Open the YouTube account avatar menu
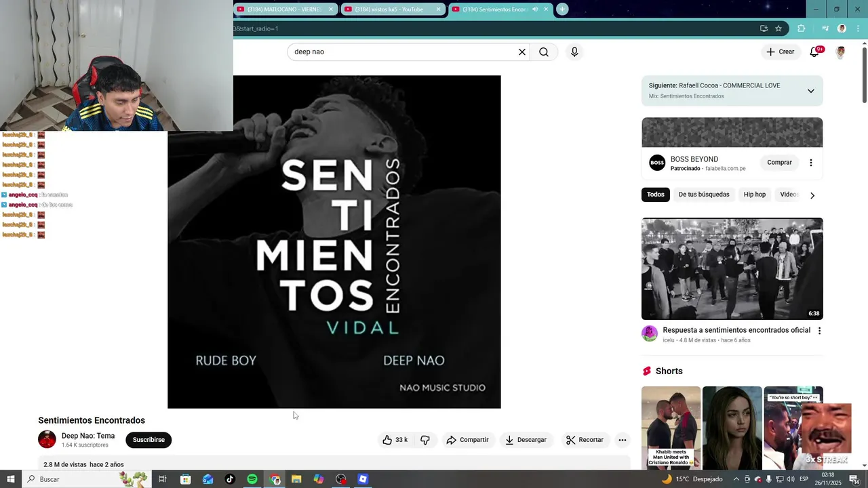Image resolution: width=868 pixels, height=488 pixels. [841, 52]
